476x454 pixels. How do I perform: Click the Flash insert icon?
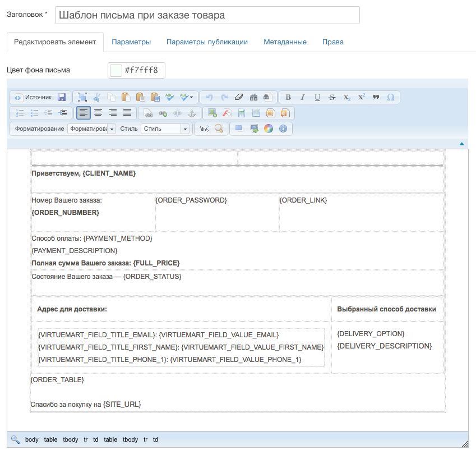(227, 113)
